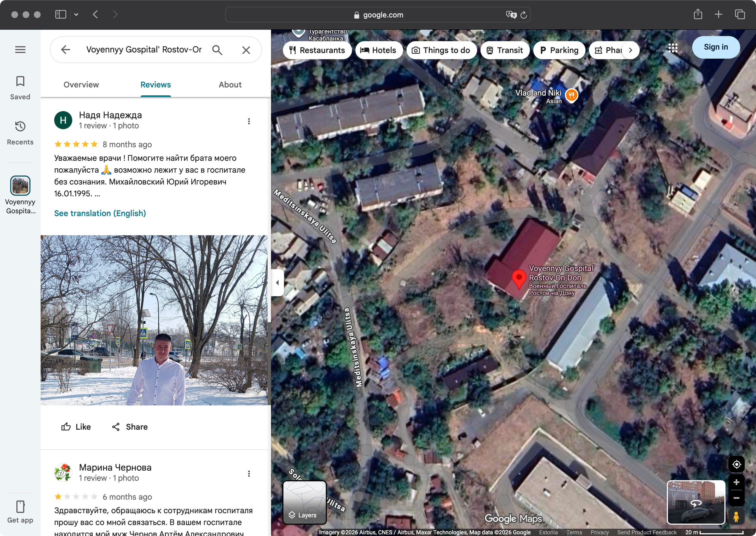Open Google apps grid icon
The width and height of the screenshot is (756, 536).
click(x=673, y=48)
